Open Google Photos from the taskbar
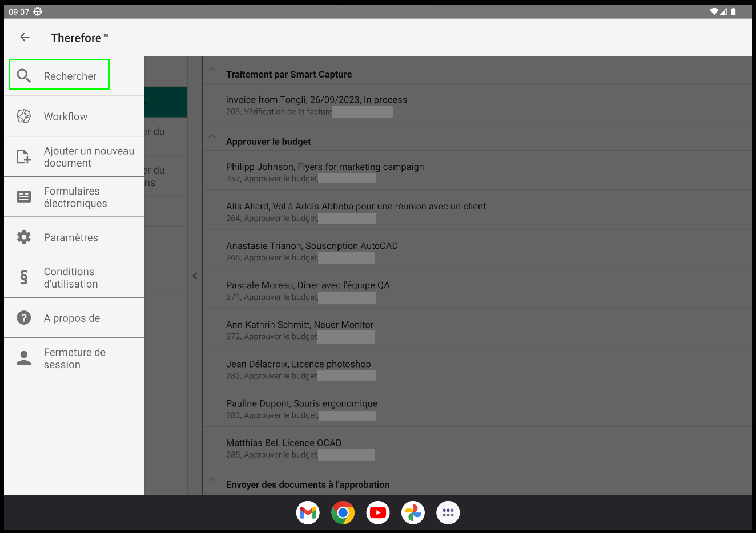 pos(413,512)
